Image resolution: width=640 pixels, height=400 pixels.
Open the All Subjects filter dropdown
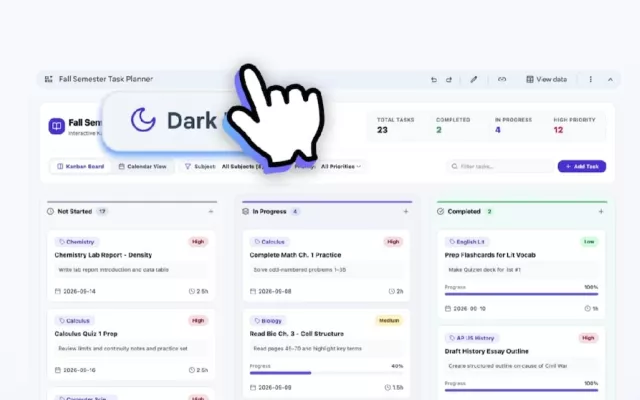coord(242,167)
